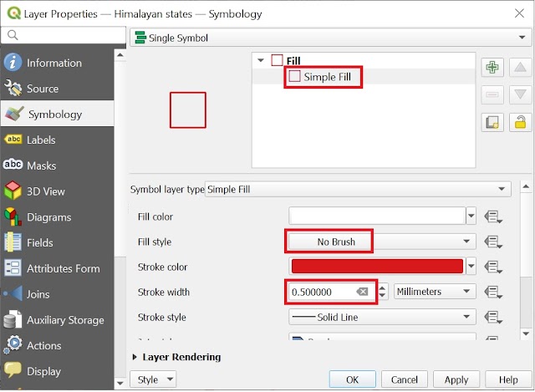Increase Stroke width with up stepper
535x392 pixels.
pyautogui.click(x=382, y=288)
